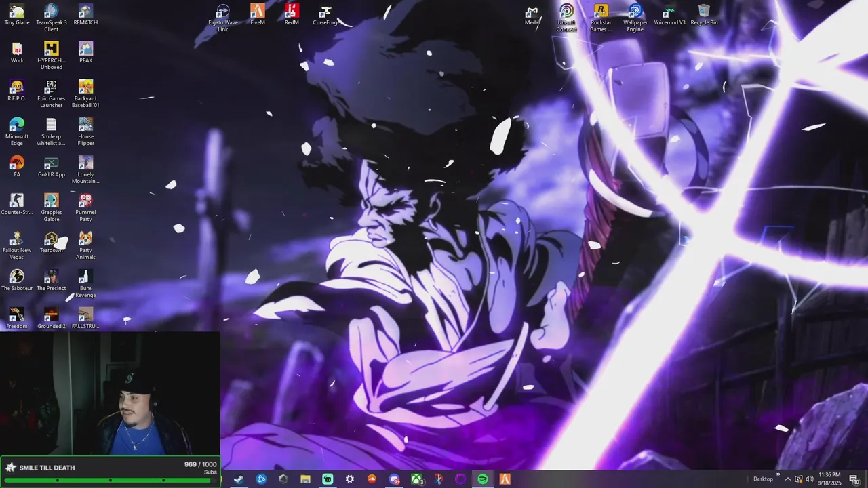Viewport: 868px width, 488px height.
Task: Select The Precinct desktop icon
Action: pos(52,281)
